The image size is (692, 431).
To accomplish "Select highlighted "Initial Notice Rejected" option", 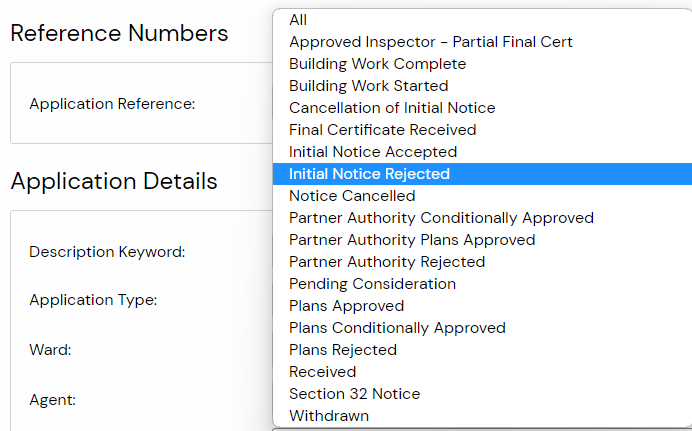I will point(369,174).
